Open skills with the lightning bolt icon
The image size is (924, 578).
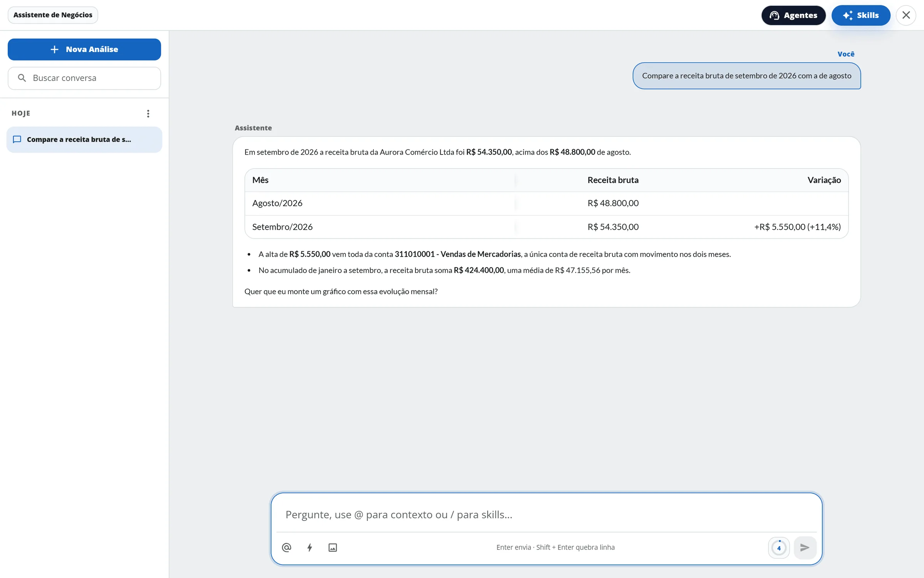click(310, 547)
